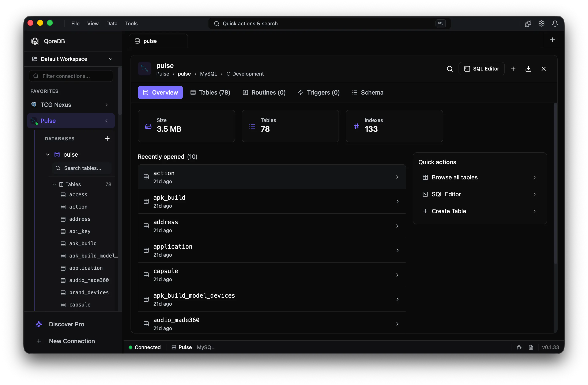Open the application row in Recently opened
588x385 pixels.
pyautogui.click(x=272, y=250)
